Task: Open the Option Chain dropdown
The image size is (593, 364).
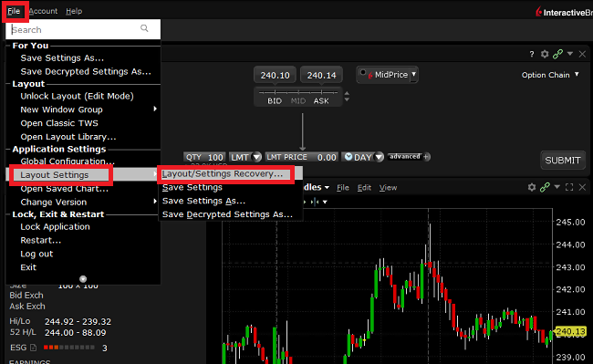Action: click(550, 75)
